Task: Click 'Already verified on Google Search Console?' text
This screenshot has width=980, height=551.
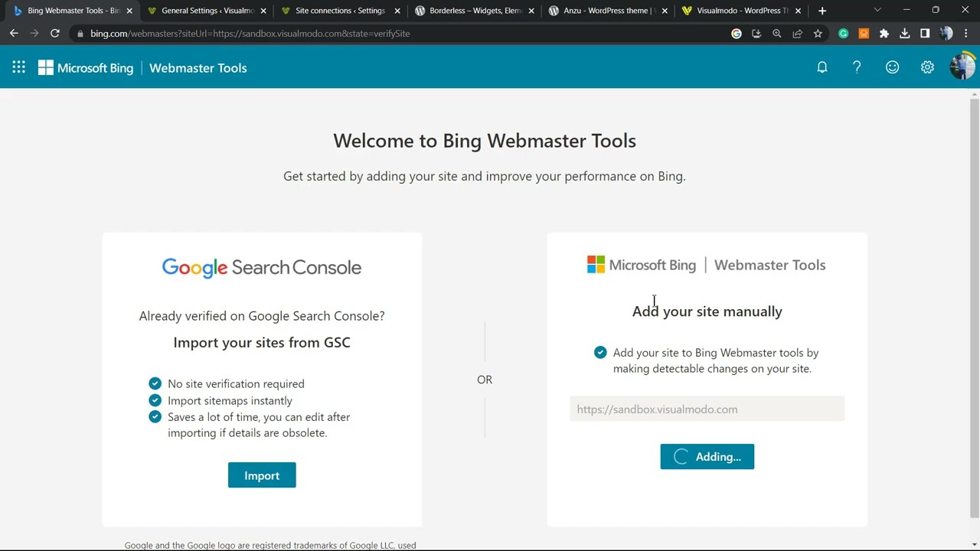Action: [x=262, y=316]
